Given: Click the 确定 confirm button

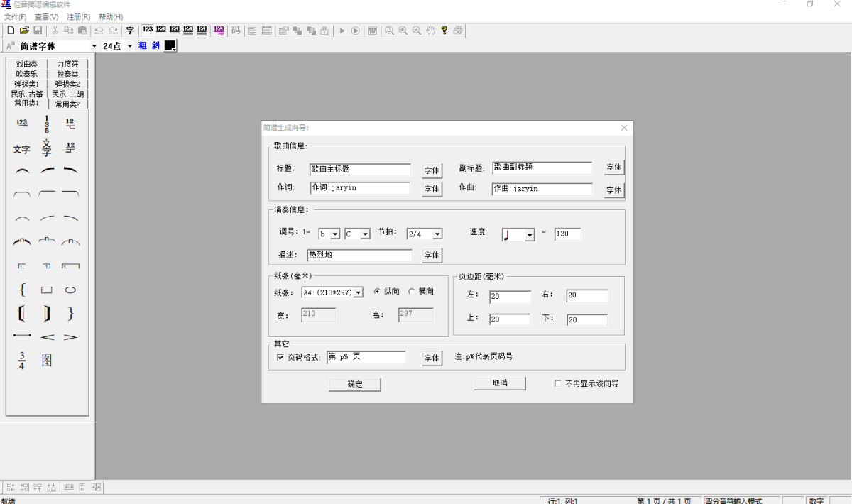Looking at the screenshot, I should tap(355, 384).
